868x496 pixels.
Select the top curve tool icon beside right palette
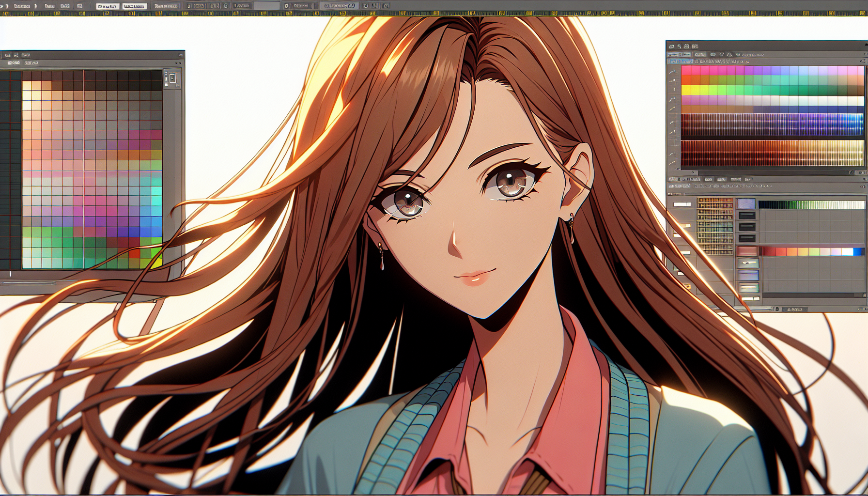click(x=672, y=72)
